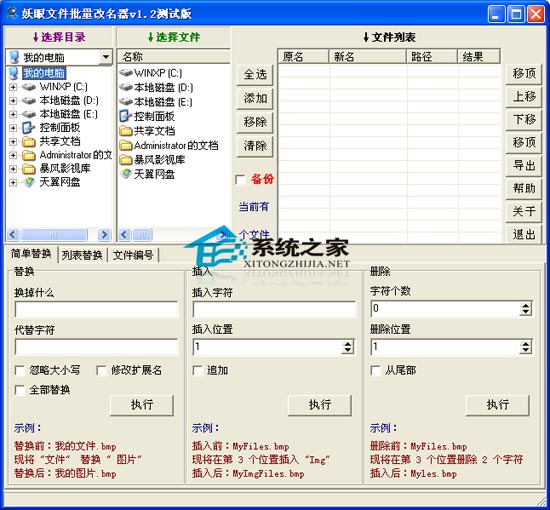Click the 本地磁盘 (E:) drive icon in the tree
The width and height of the screenshot is (550, 510).
tap(29, 114)
